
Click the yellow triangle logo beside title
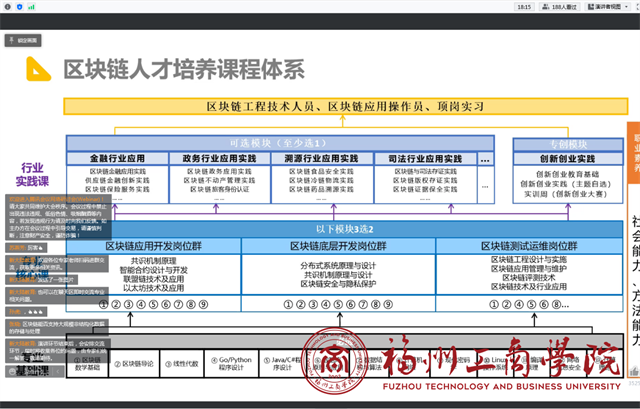(x=38, y=69)
